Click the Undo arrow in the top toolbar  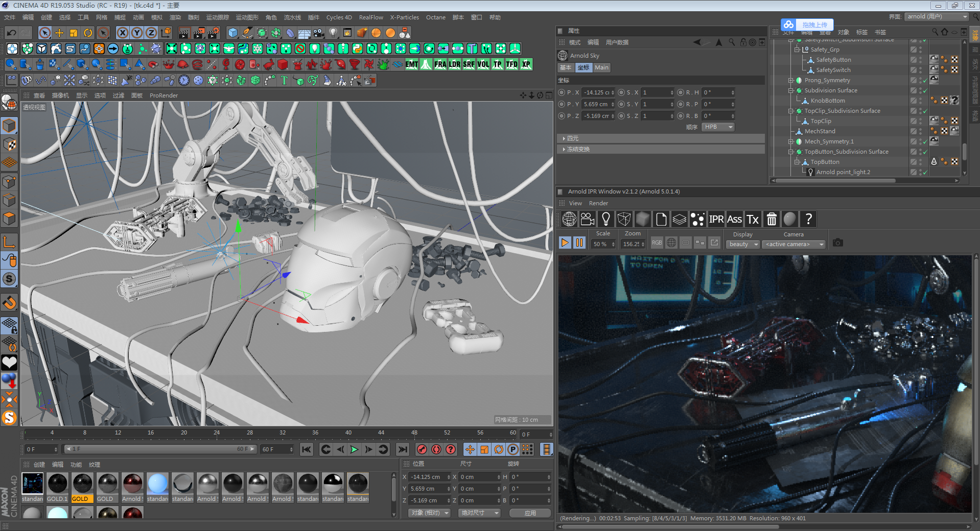(x=11, y=33)
